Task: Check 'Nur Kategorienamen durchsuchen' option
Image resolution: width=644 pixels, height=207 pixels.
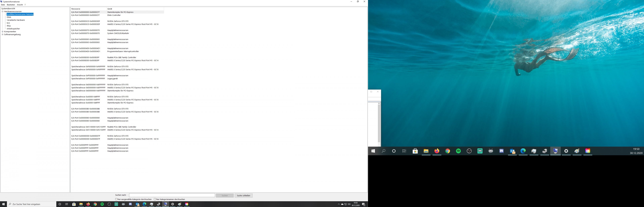Action: click(x=155, y=199)
